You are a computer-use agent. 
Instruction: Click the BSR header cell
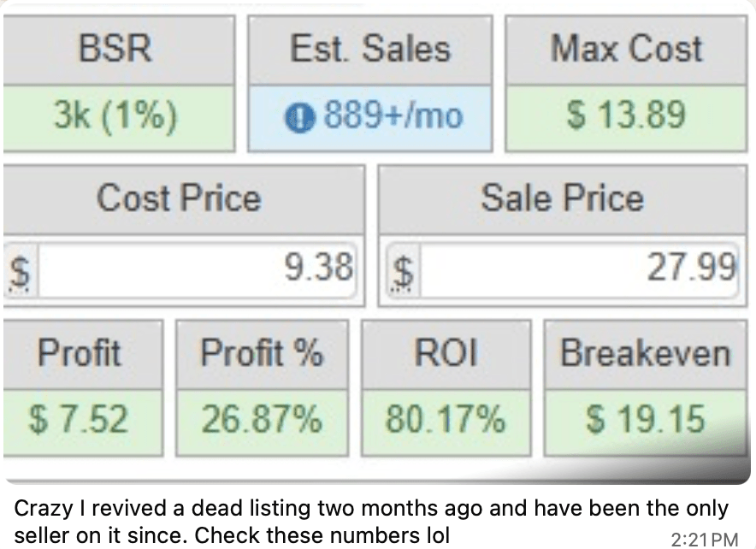point(116,50)
